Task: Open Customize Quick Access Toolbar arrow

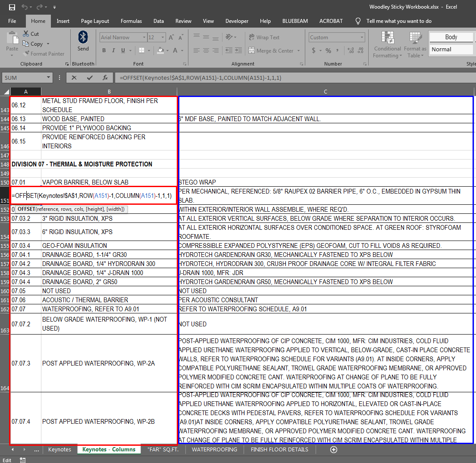Action: coord(54,7)
